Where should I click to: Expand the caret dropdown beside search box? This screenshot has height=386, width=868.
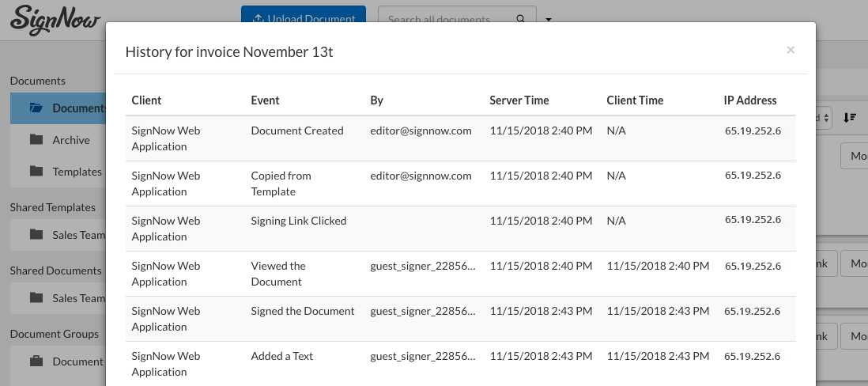pyautogui.click(x=549, y=19)
